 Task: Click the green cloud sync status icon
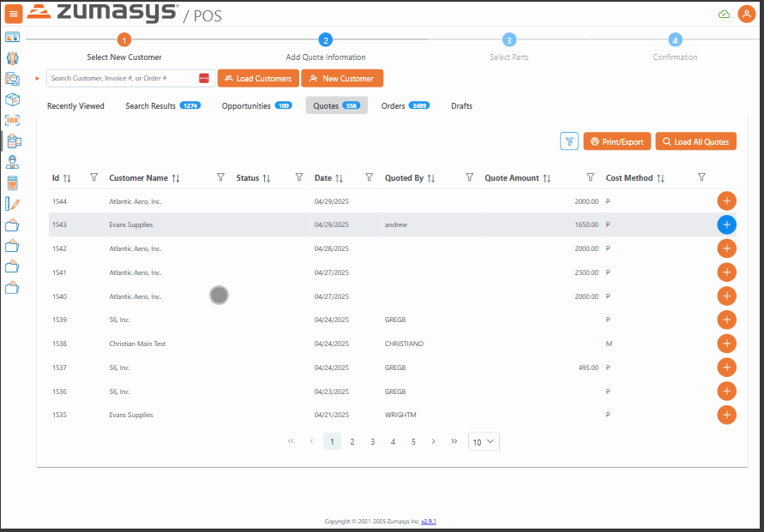click(724, 14)
